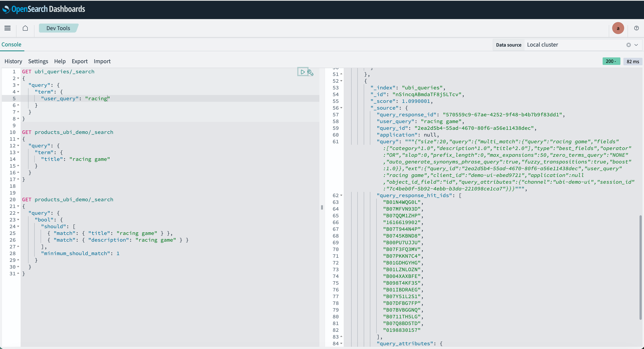Click the Data source label
This screenshot has width=644, height=349.
click(508, 45)
